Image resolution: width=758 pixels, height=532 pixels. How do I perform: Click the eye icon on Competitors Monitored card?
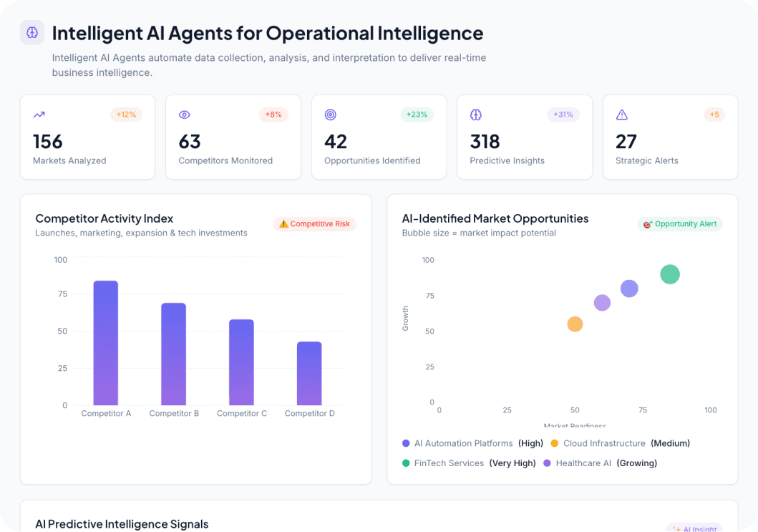(x=185, y=115)
